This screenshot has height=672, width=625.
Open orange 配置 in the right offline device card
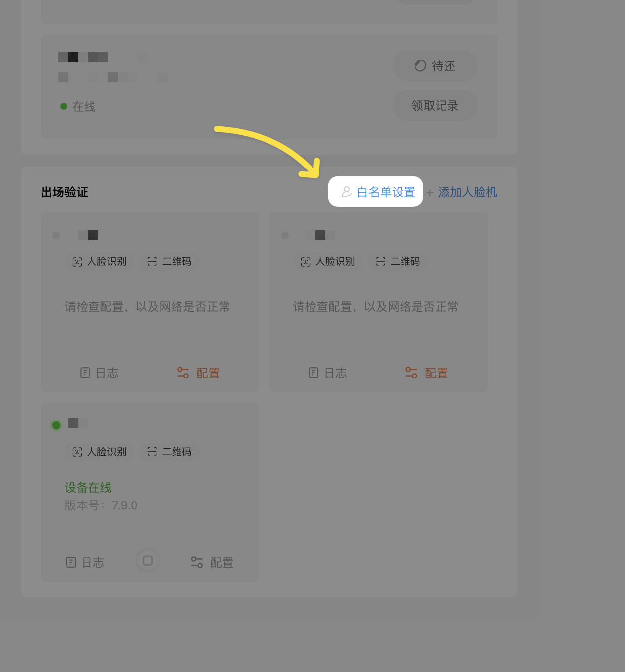(x=427, y=373)
